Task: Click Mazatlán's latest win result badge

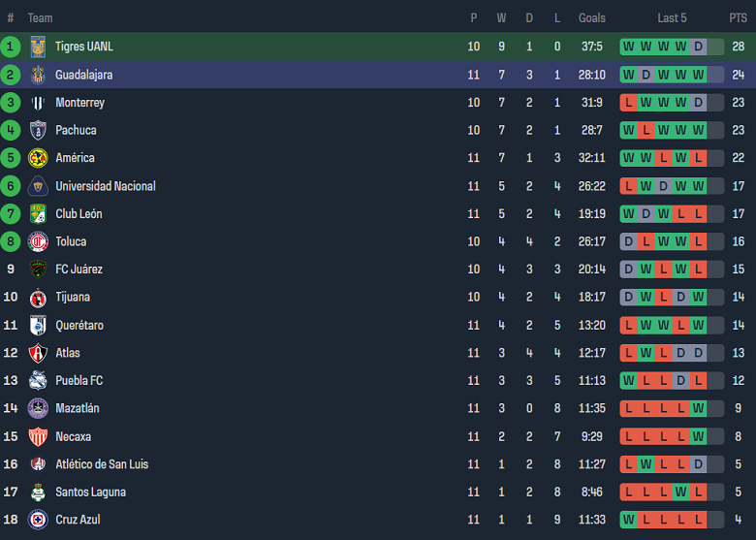Action: coord(698,408)
